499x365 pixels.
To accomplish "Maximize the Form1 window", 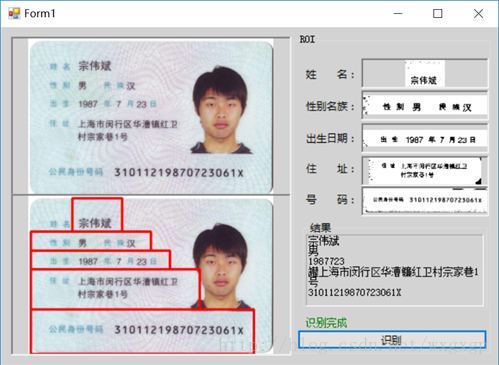I will coord(438,14).
